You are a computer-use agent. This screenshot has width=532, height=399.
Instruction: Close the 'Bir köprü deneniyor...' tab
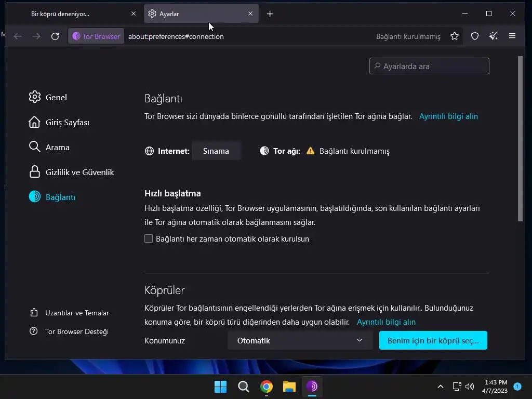point(134,14)
